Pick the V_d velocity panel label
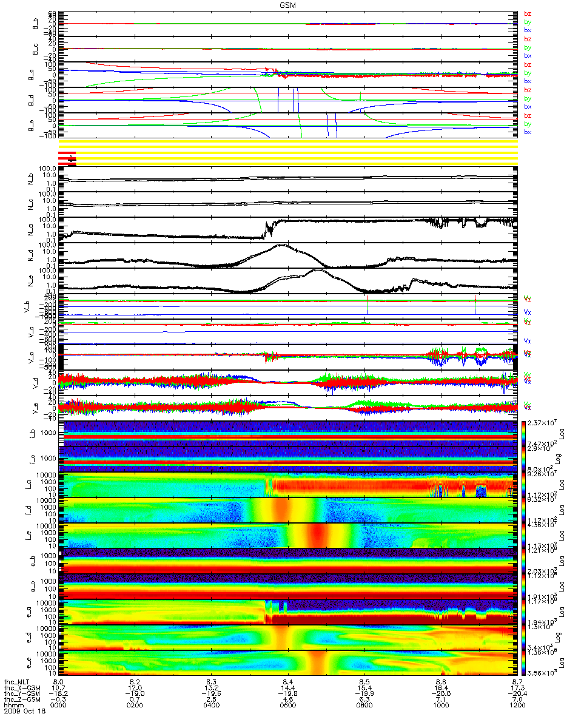This screenshot has height=728, width=564. click(x=36, y=383)
